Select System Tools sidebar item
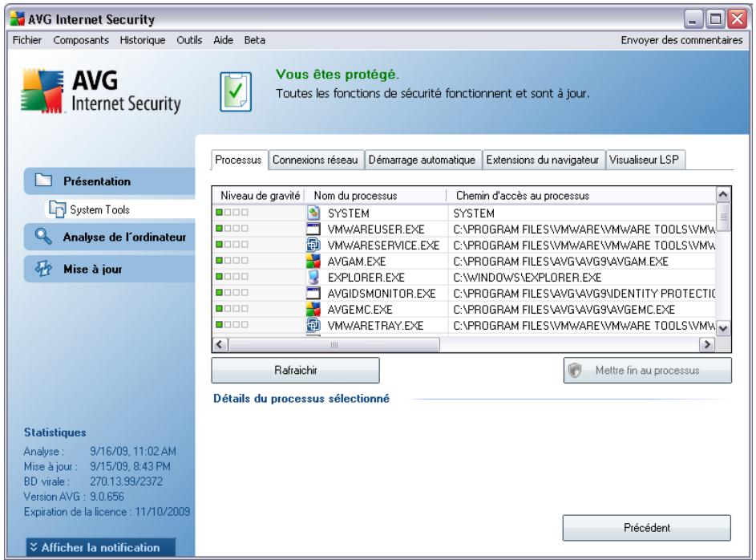This screenshot has width=756, height=560. pos(119,209)
